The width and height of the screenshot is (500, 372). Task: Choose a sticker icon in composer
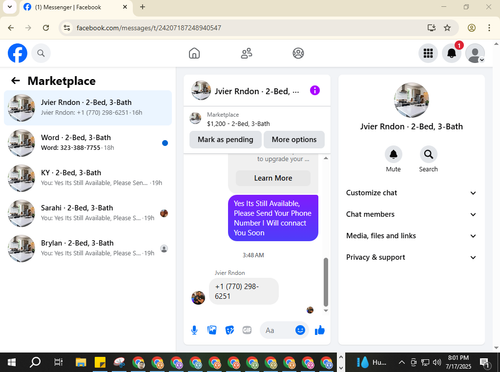coord(230,330)
